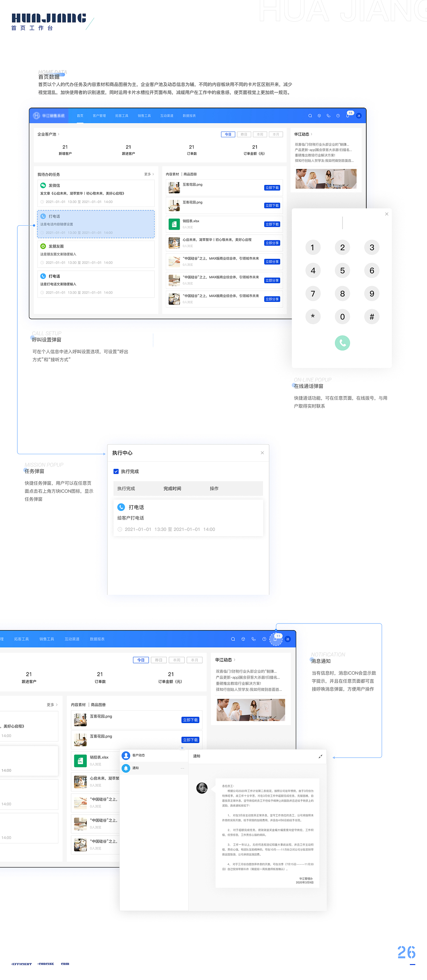Tap the green call button on the dialer
This screenshot has width=427, height=980.
[x=343, y=343]
